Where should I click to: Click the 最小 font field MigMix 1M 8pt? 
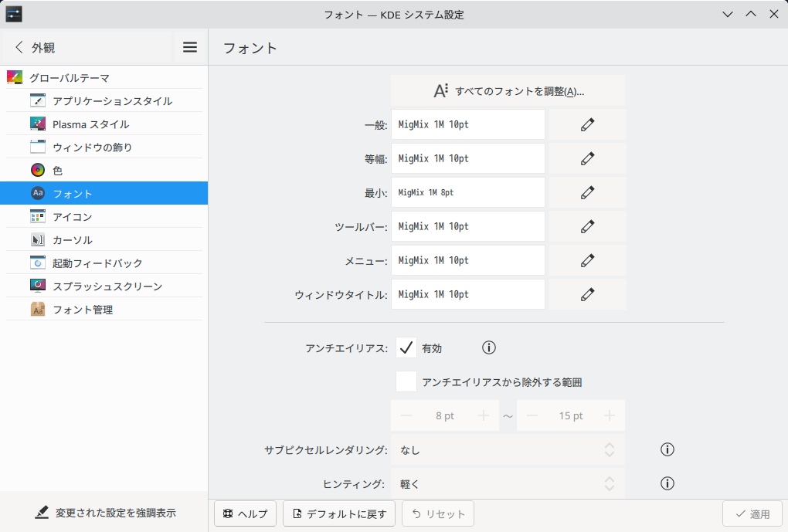point(468,192)
